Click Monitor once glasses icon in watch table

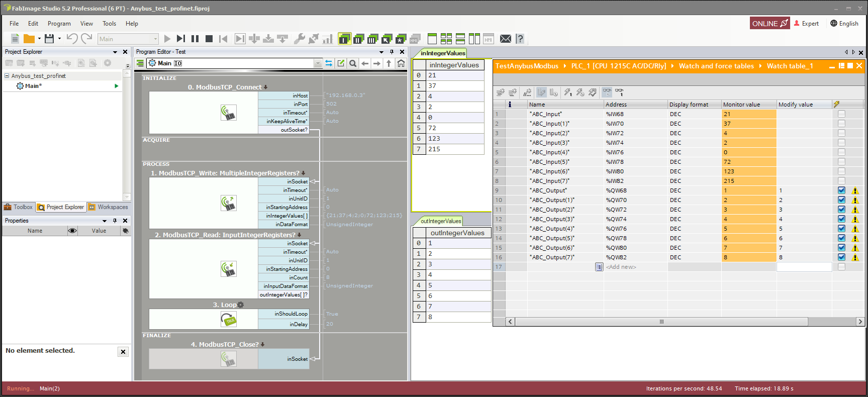click(x=619, y=92)
